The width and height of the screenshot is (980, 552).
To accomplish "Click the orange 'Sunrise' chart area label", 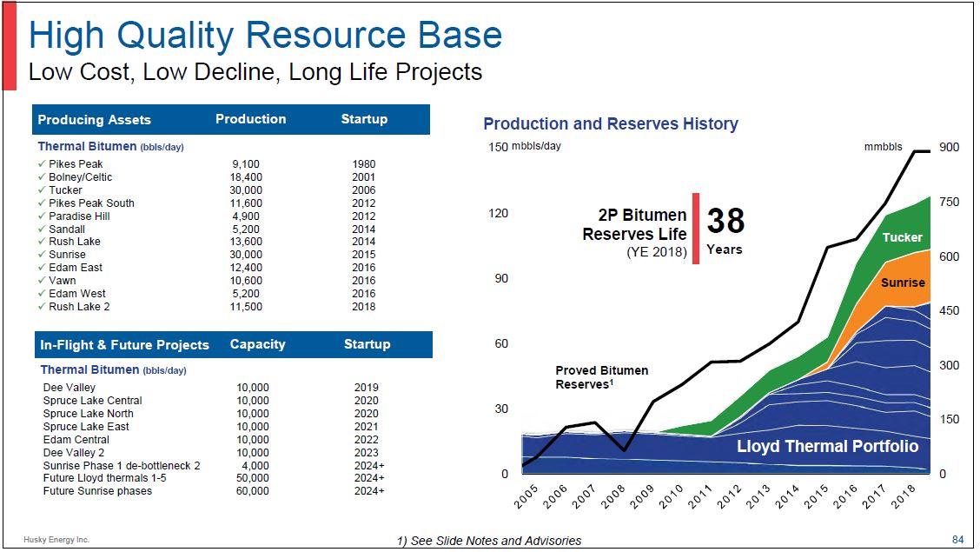I will coord(904,283).
